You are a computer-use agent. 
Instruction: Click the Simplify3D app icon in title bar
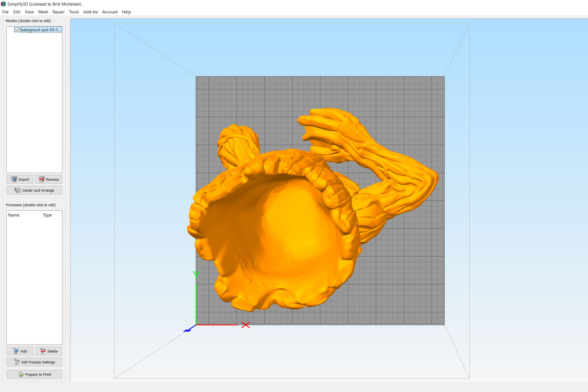click(x=3, y=4)
